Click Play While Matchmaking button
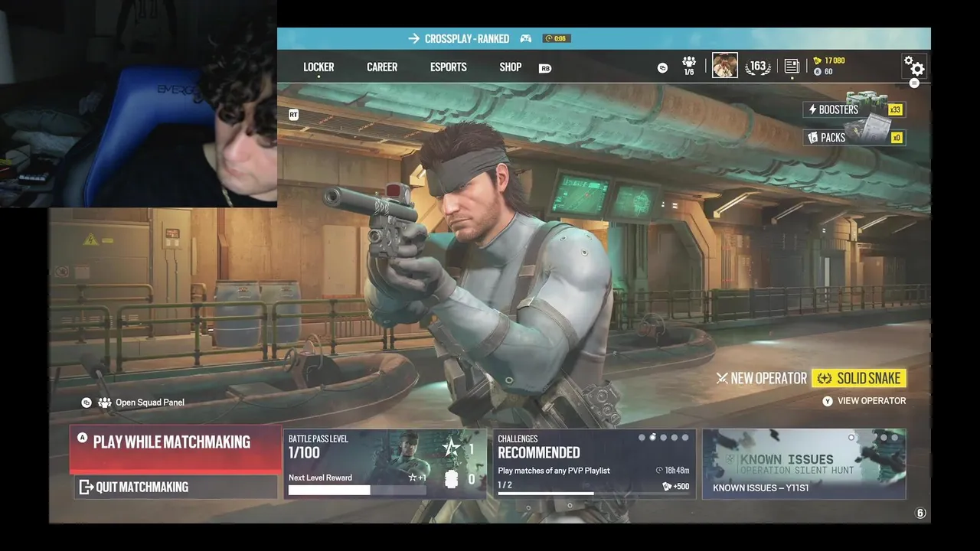The width and height of the screenshot is (980, 551). click(x=175, y=448)
